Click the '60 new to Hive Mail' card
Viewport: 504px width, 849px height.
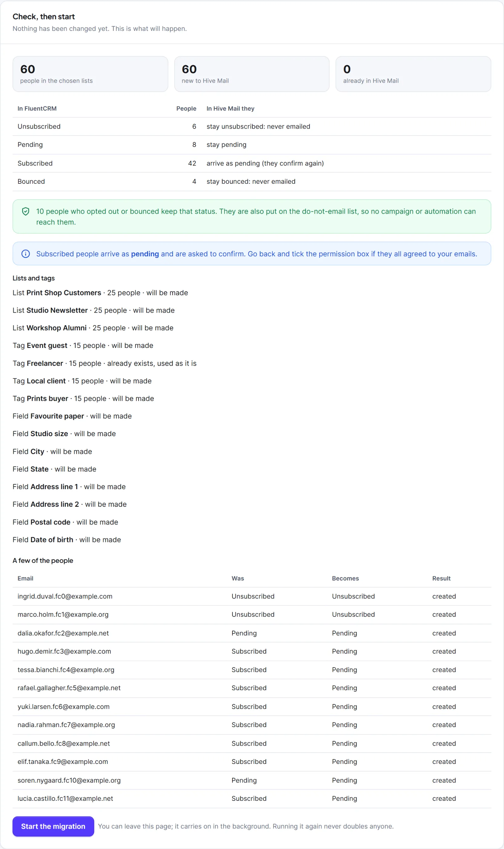(x=252, y=74)
